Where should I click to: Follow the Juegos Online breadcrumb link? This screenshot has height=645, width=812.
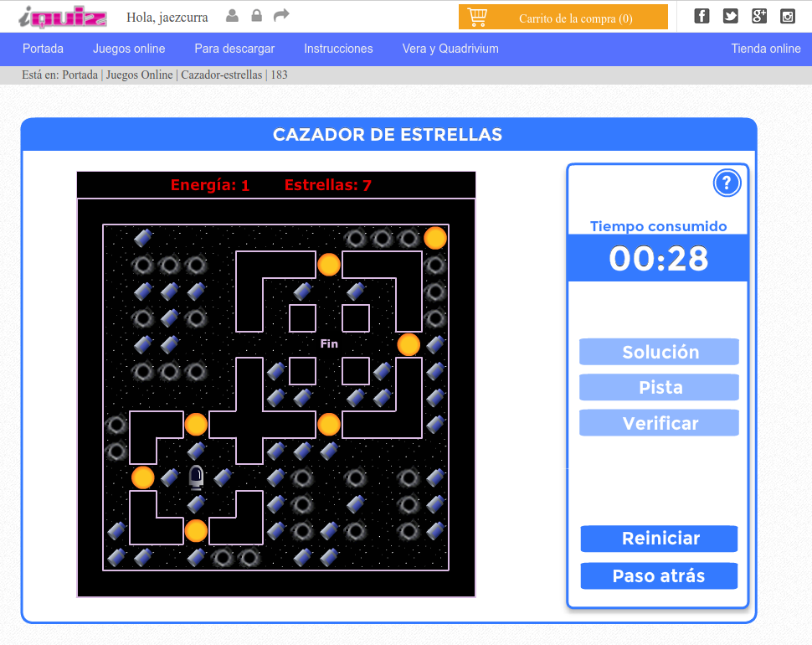139,75
